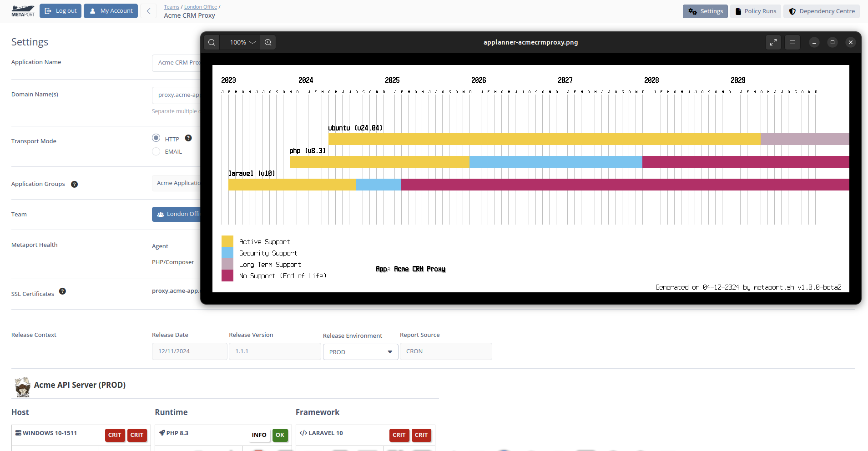The image size is (868, 451).
Task: Click the Security Support blue legend swatch
Action: pos(227,253)
